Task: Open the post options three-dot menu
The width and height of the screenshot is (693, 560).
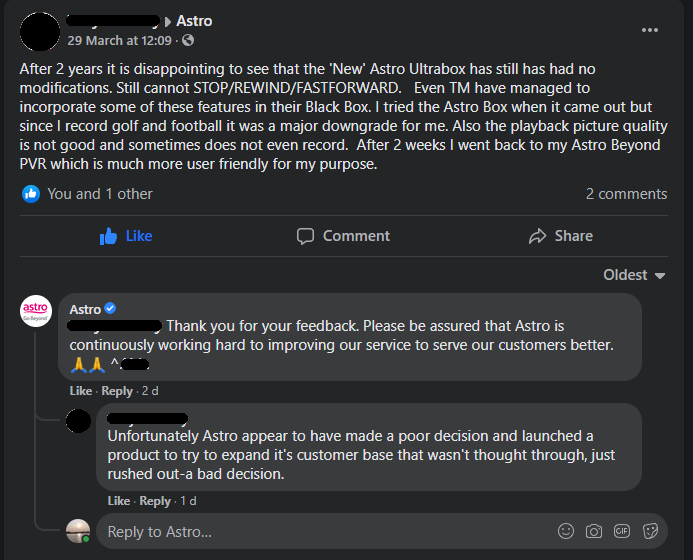Action: pyautogui.click(x=650, y=30)
